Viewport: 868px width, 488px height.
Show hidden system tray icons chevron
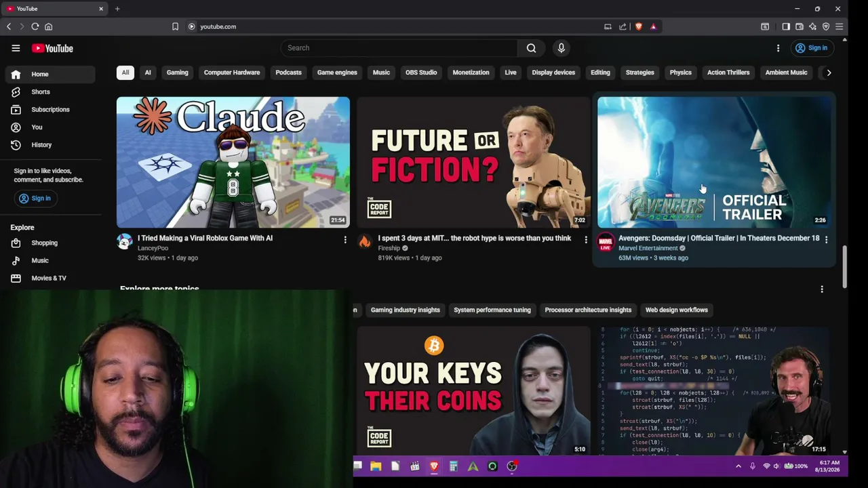click(738, 466)
